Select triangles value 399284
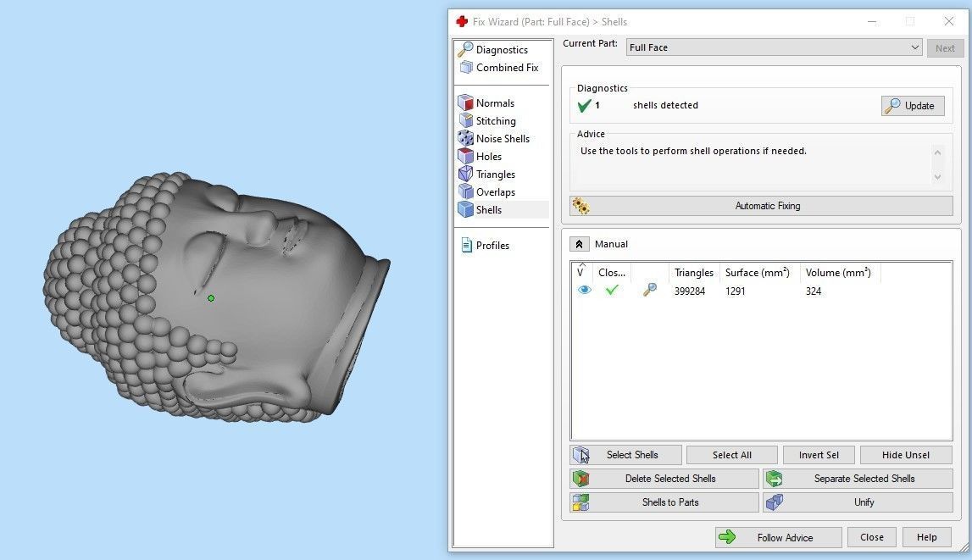 click(x=689, y=291)
